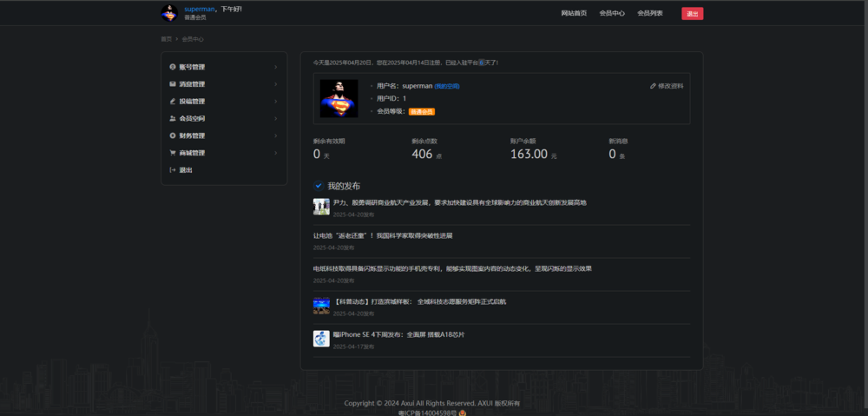Click 首页 in the breadcrumb
Viewport: 868px width, 416px height.
tap(166, 39)
